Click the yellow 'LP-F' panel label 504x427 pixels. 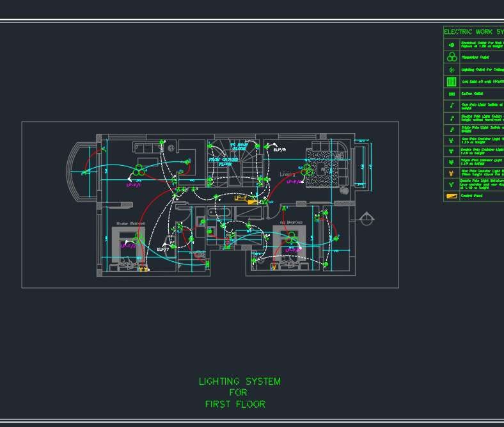240,198
